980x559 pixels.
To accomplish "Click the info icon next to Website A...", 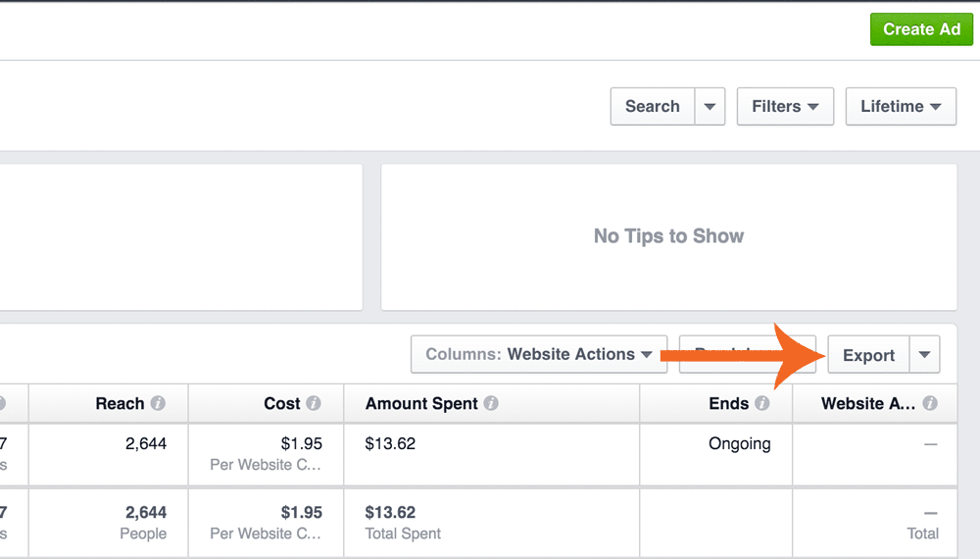I will point(930,403).
